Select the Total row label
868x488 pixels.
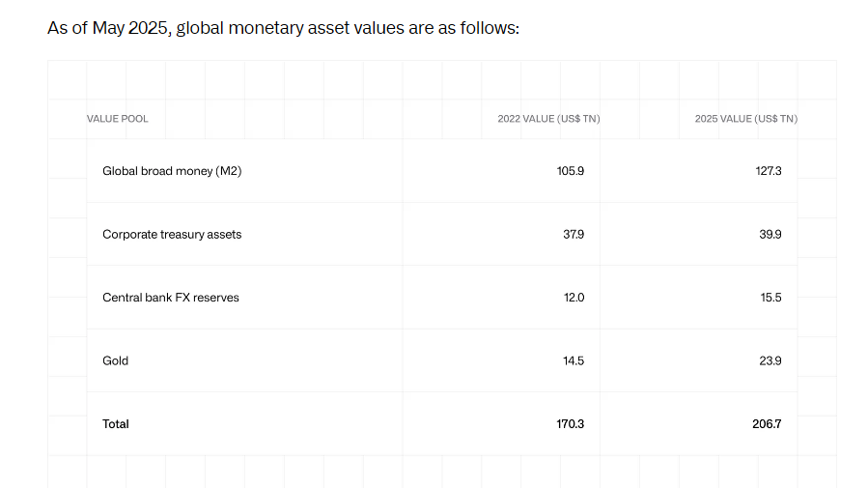click(116, 423)
